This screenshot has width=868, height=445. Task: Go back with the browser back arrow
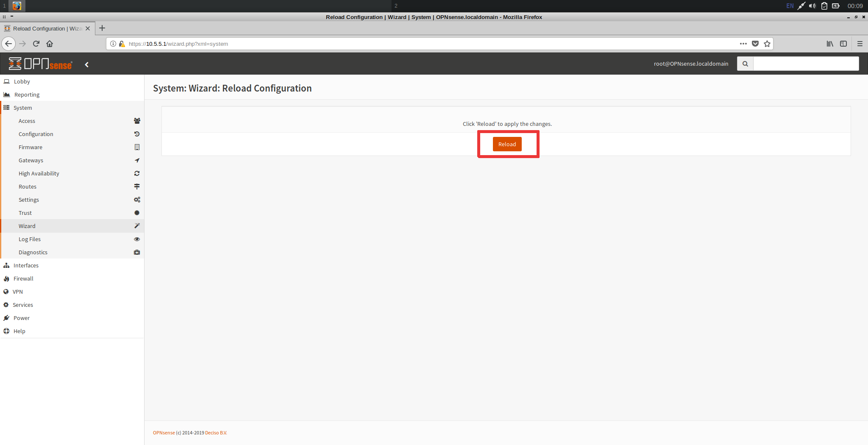click(x=8, y=44)
